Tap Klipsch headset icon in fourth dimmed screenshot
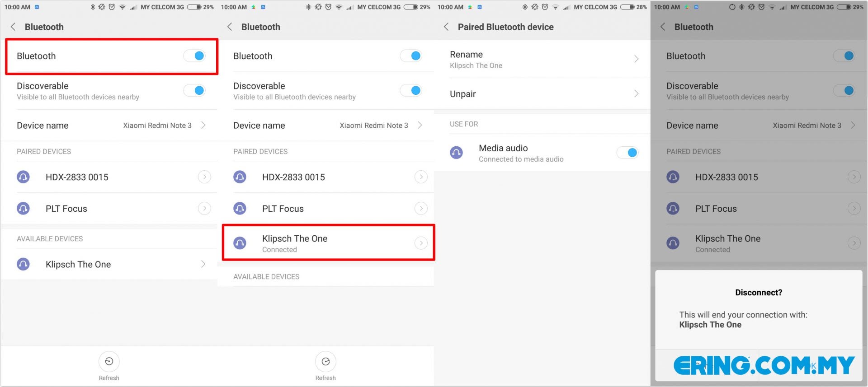Viewport: 868px width, 387px height. click(x=673, y=243)
